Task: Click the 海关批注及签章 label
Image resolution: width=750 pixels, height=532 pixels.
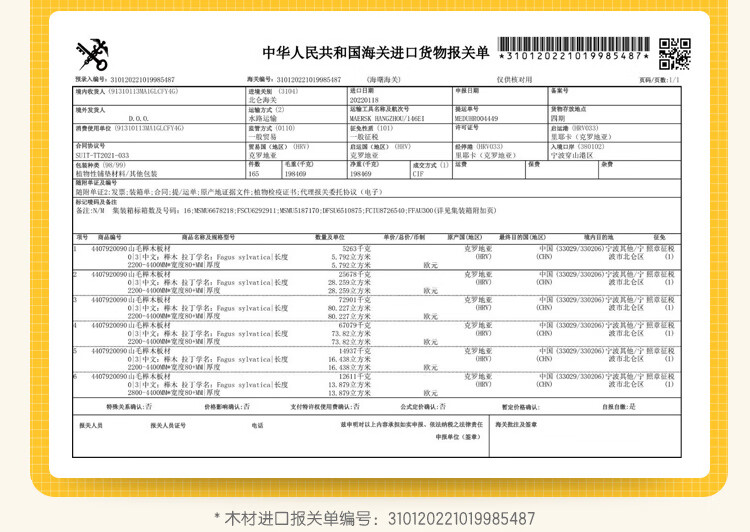Action: click(516, 424)
